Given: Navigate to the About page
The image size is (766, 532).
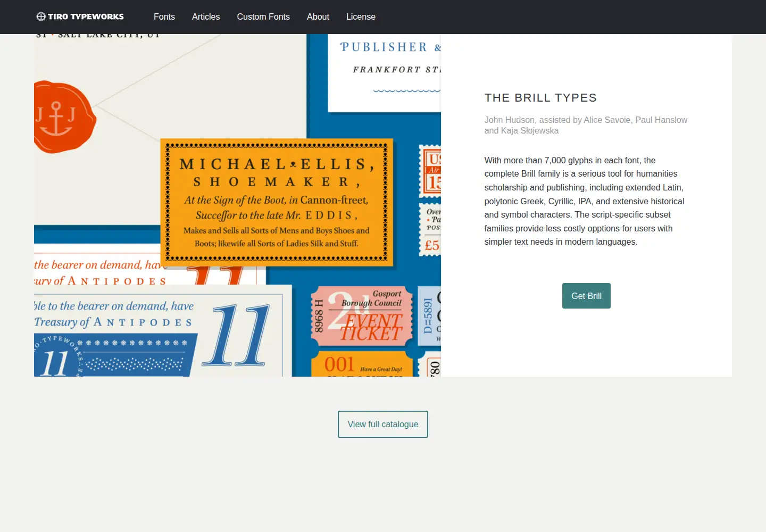Looking at the screenshot, I should [318, 17].
